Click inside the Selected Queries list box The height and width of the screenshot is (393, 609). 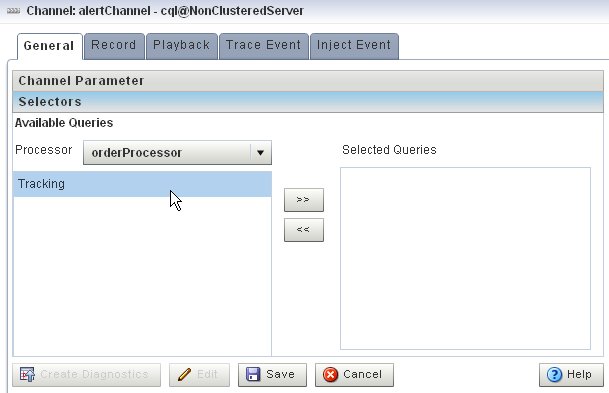tap(465, 259)
